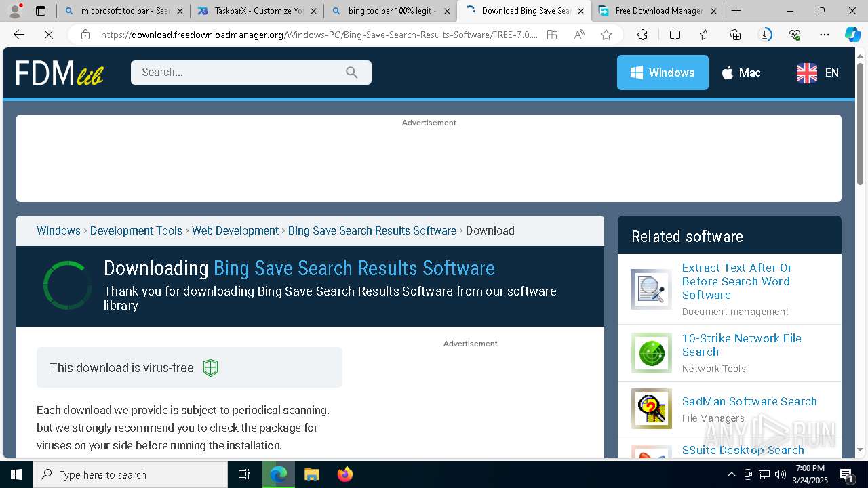Open the Web Development breadcrumb link
868x488 pixels.
[235, 230]
